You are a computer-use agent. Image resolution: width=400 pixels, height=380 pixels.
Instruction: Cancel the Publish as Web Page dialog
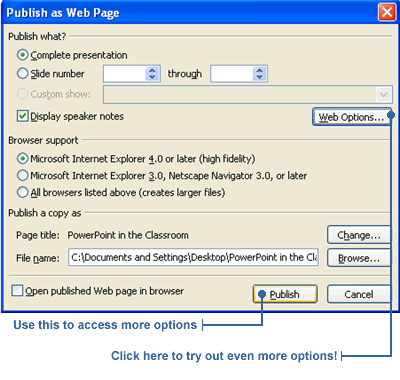point(359,294)
